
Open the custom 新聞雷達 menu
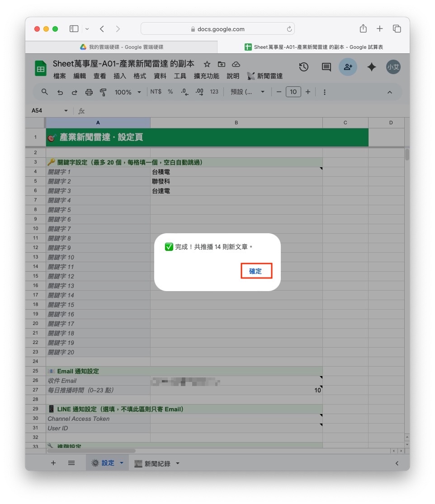(x=265, y=76)
